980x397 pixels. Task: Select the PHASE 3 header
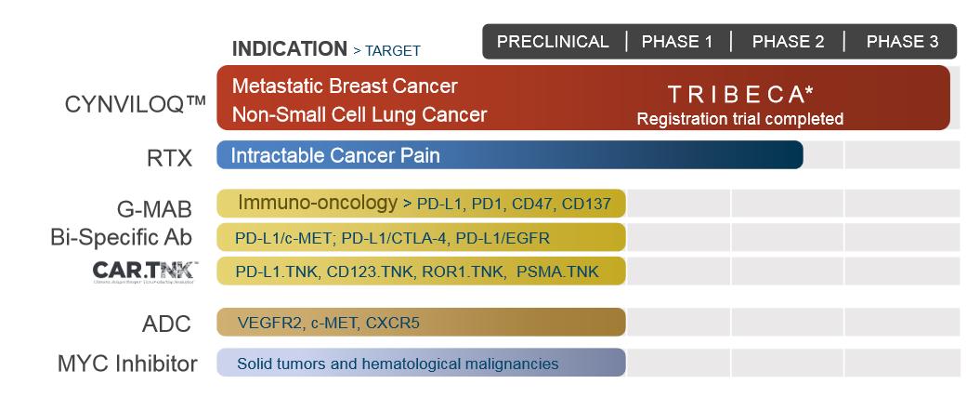[902, 42]
